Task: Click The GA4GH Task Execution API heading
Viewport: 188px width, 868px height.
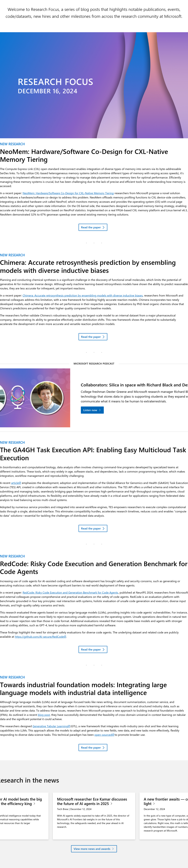Action: [x=93, y=454]
